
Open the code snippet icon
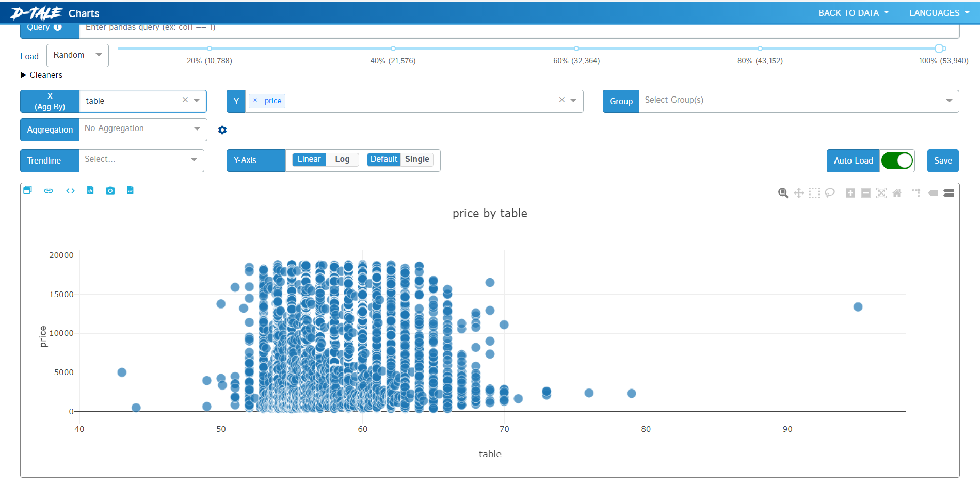(x=70, y=191)
